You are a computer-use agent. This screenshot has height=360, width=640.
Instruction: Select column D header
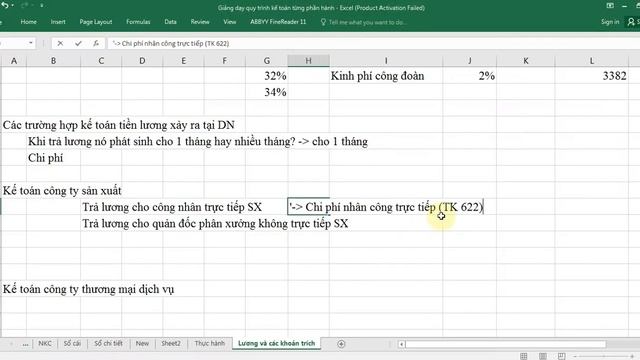coord(142,61)
